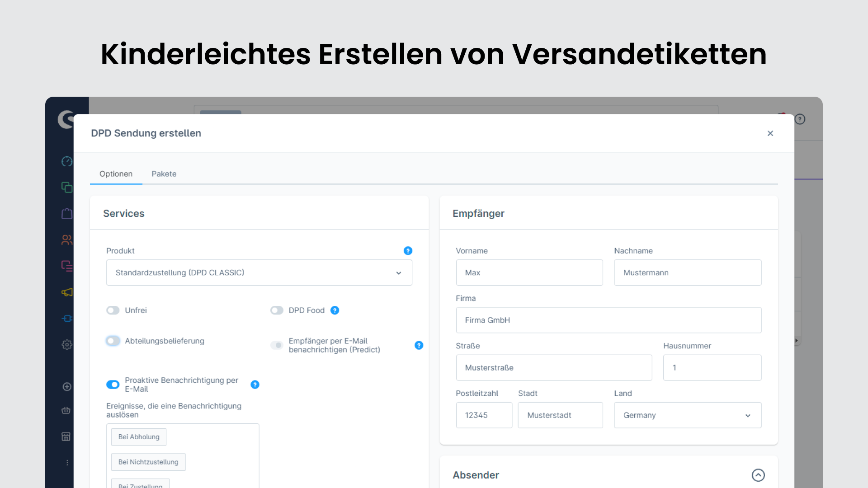Open the Catalogues sidebar icon

point(66,187)
